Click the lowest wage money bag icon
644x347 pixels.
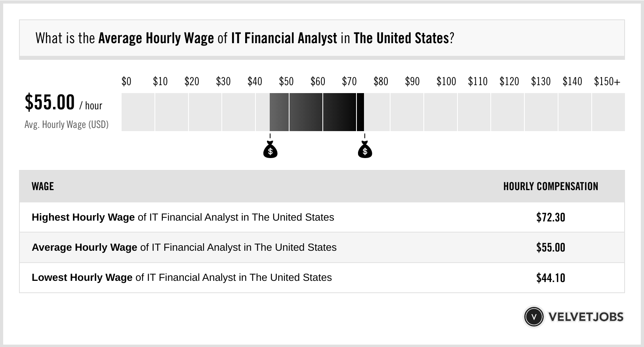[270, 150]
